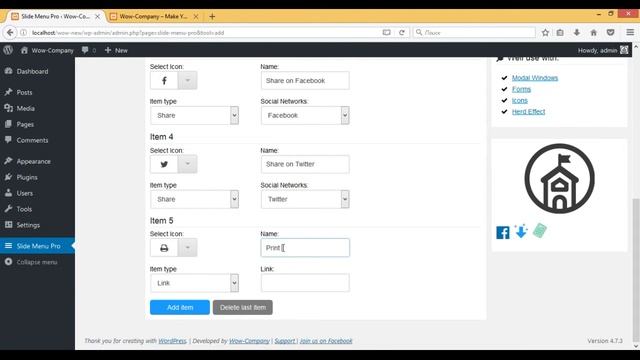Click Collapse menu in the sidebar
The height and width of the screenshot is (360, 640).
37,262
